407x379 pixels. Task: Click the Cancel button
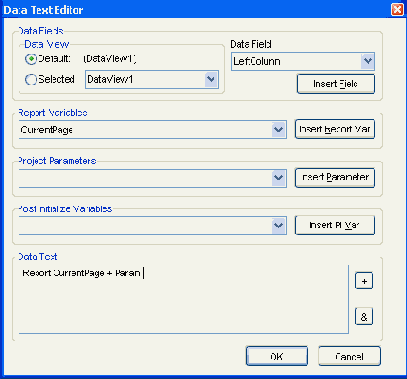349,356
